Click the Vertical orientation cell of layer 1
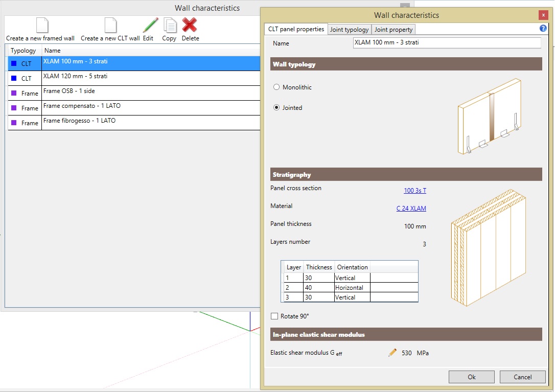The height and width of the screenshot is (392, 555). [352, 278]
